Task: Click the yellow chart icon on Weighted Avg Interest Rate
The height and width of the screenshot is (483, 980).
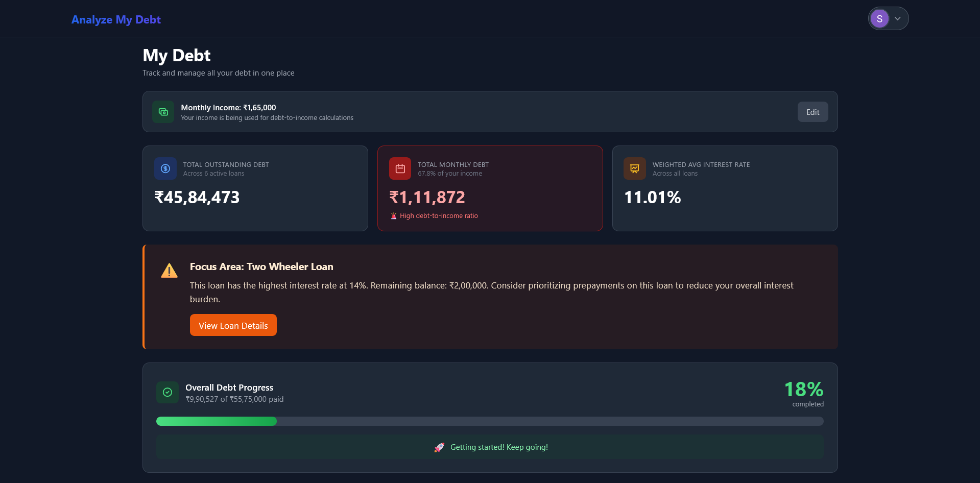Action: point(634,168)
